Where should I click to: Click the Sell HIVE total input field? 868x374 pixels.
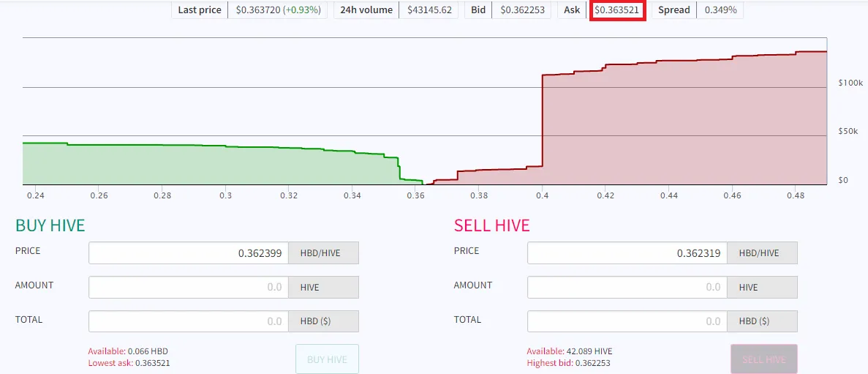coord(627,321)
